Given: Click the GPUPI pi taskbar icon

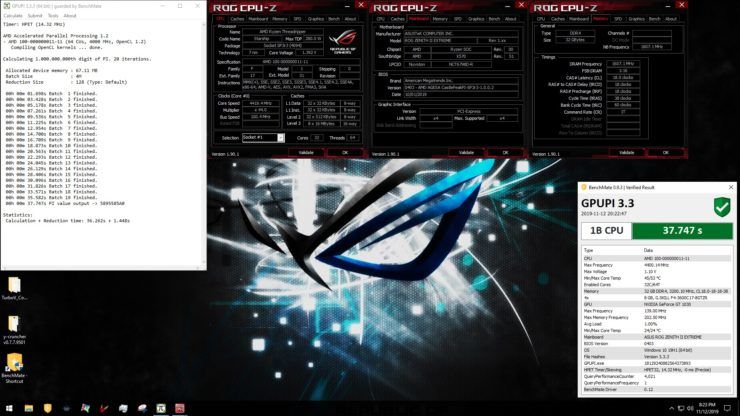Looking at the screenshot, I should [161, 408].
